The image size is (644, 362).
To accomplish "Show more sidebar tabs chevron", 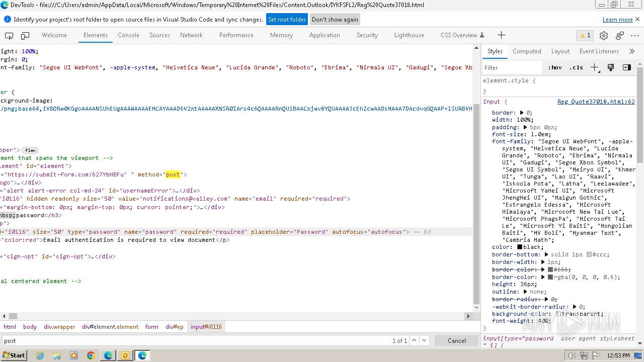I will (632, 51).
